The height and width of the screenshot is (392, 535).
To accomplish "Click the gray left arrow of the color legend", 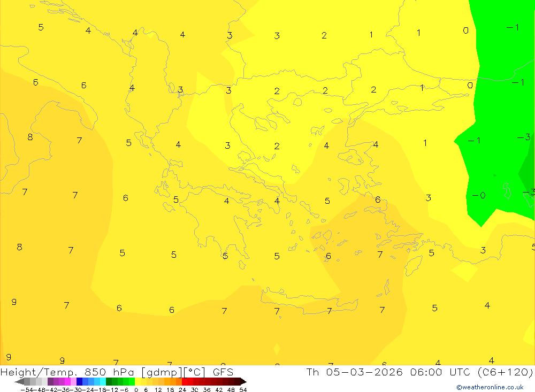I will click(19, 382).
